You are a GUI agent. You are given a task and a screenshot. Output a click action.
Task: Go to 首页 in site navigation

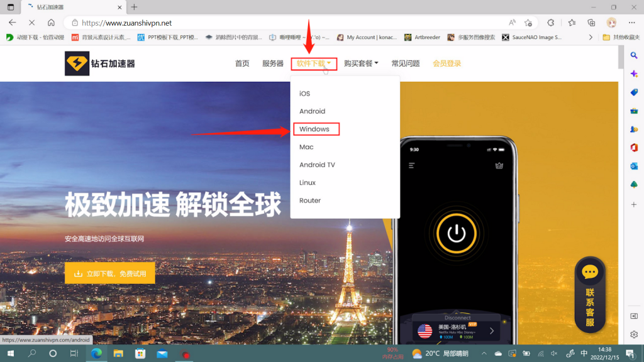(242, 63)
